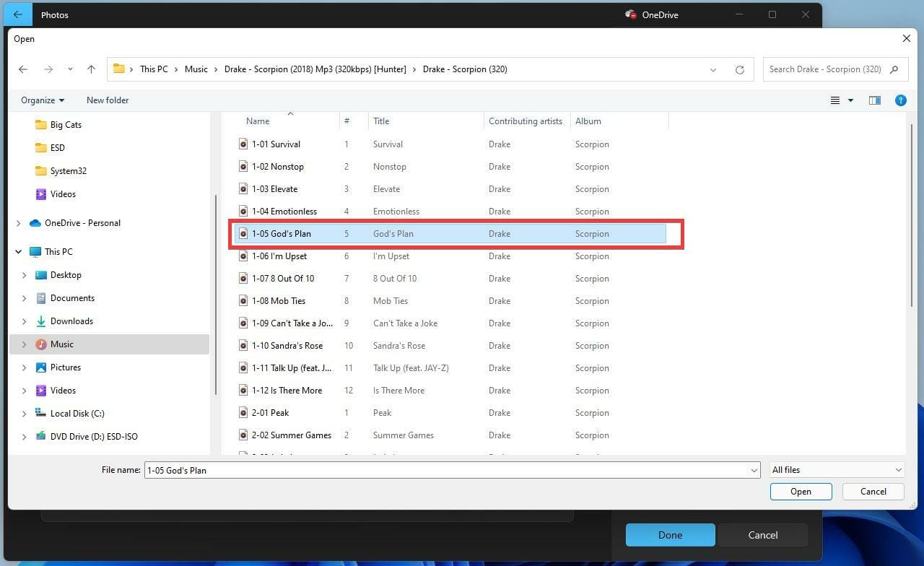Click the New folder button
Image resolution: width=924 pixels, height=566 pixels.
[107, 100]
